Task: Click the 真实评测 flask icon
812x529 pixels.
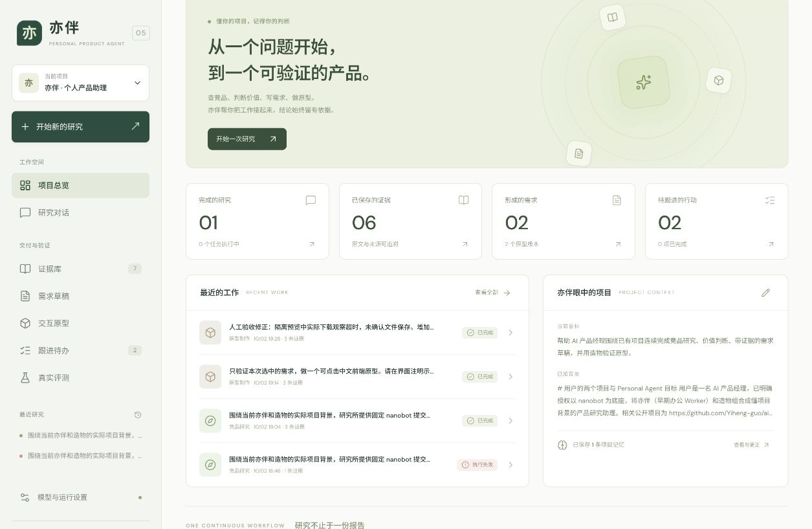Action: click(x=25, y=377)
